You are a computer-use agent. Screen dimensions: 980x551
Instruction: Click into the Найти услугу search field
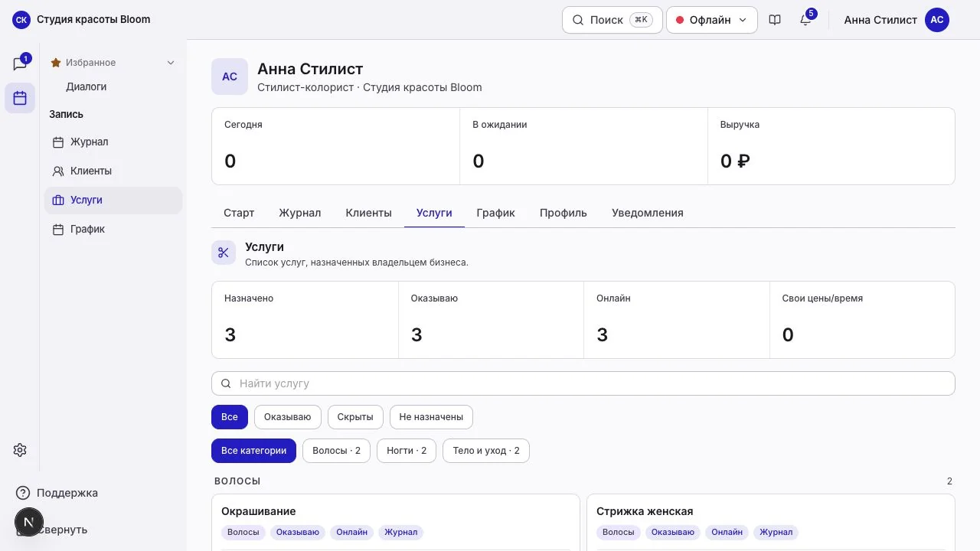(x=583, y=383)
